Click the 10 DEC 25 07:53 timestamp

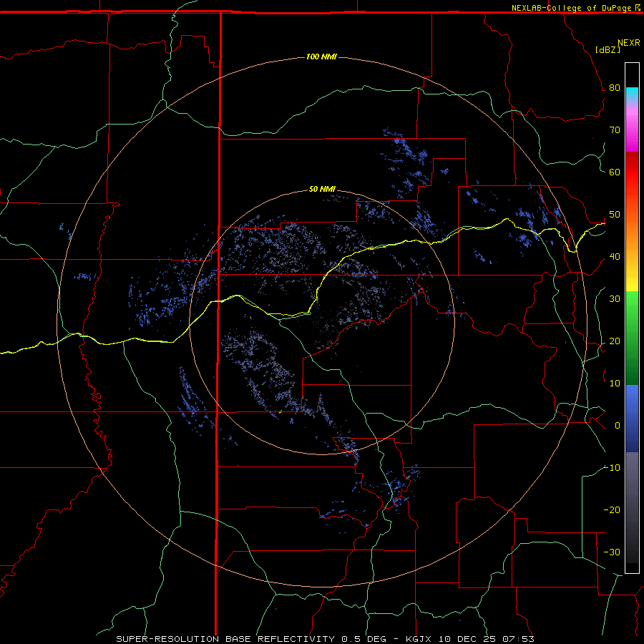coord(487,639)
